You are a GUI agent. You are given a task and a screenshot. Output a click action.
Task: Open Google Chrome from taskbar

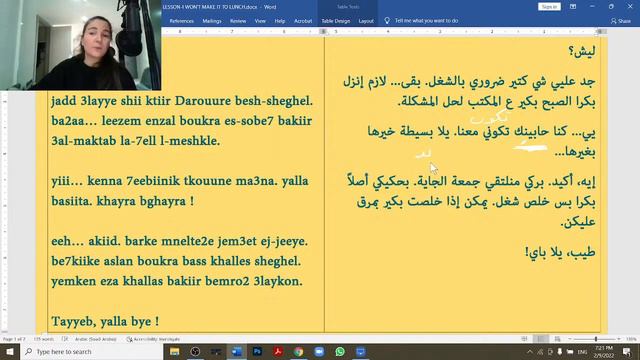[298, 351]
